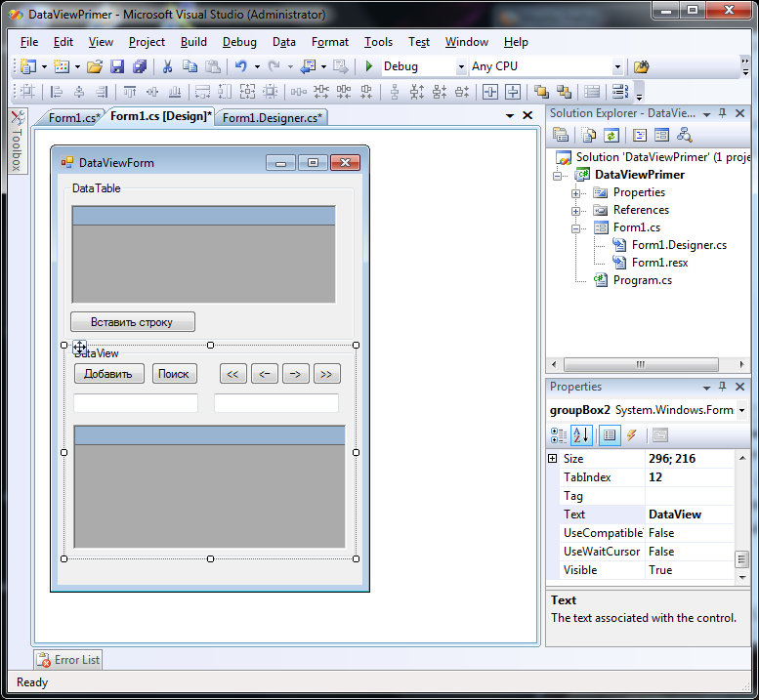Click the Make Horizontal Spacing Equal icon
Viewport: 759px width, 700px height.
pyautogui.click(x=298, y=92)
